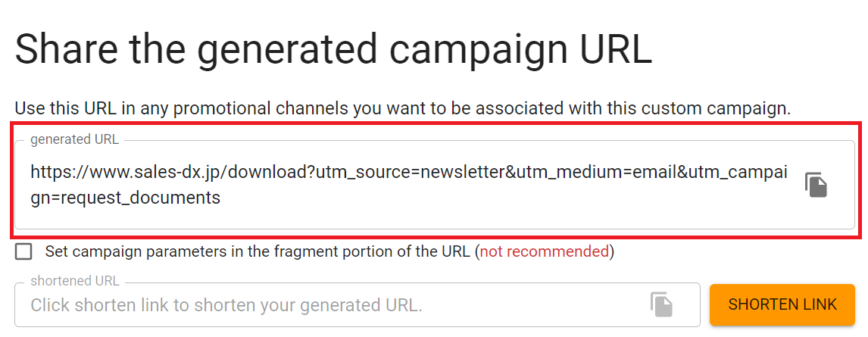
Task: Click the "Click shorten link" placeholder text
Action: pyautogui.click(x=226, y=305)
